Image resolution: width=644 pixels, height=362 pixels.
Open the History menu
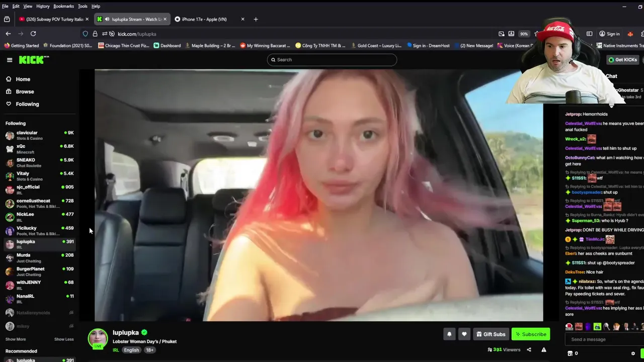(x=43, y=6)
